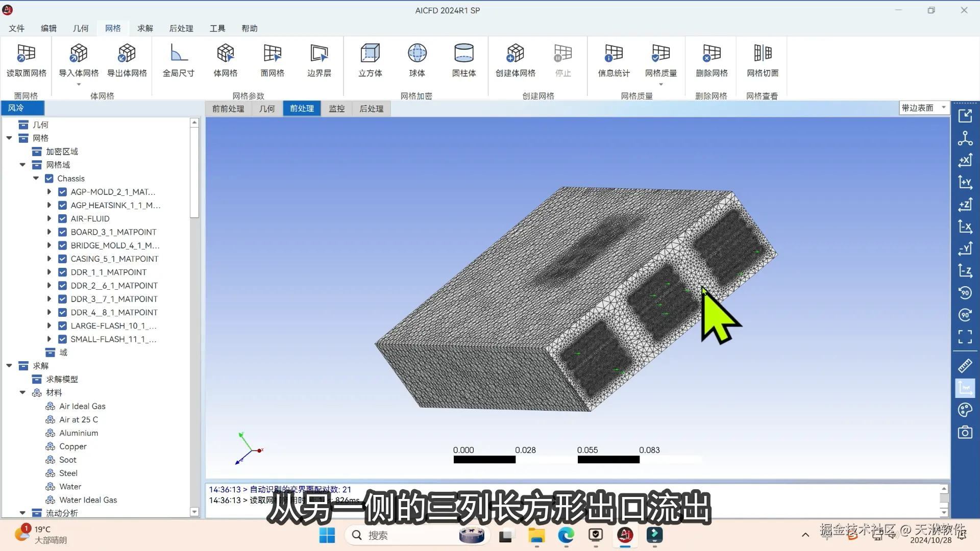Screen dimensions: 980x551
Task: Open the 求解 menu
Action: (145, 28)
